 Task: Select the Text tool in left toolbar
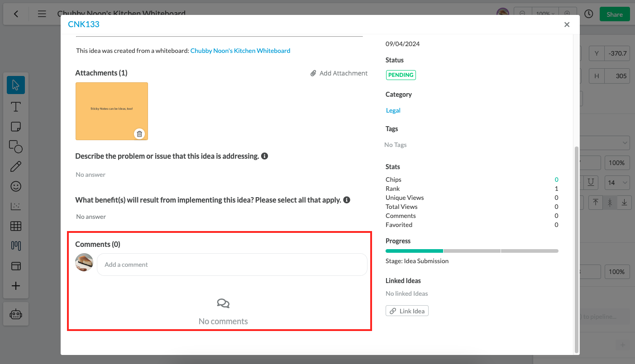pyautogui.click(x=16, y=107)
